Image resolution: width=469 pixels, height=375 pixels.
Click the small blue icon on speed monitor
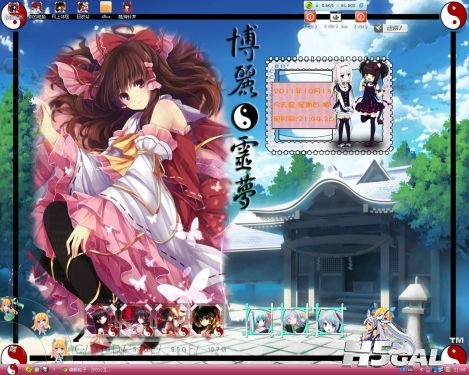click(361, 5)
